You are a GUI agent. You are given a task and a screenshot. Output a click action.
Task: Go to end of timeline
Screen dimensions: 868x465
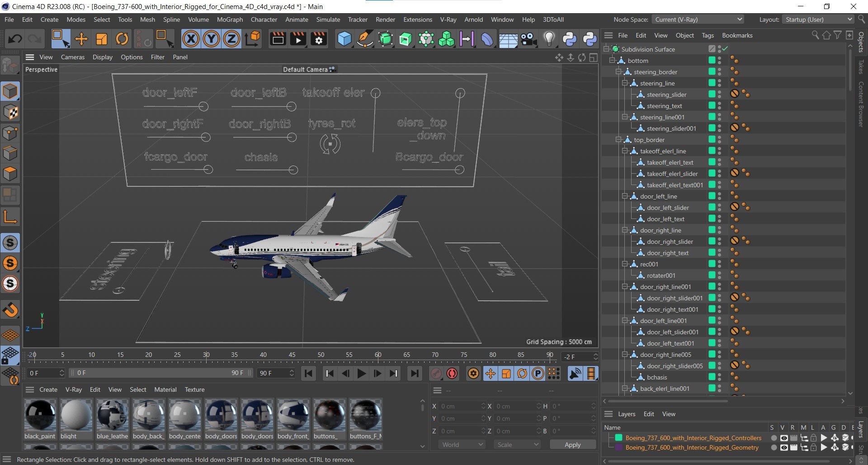point(414,373)
